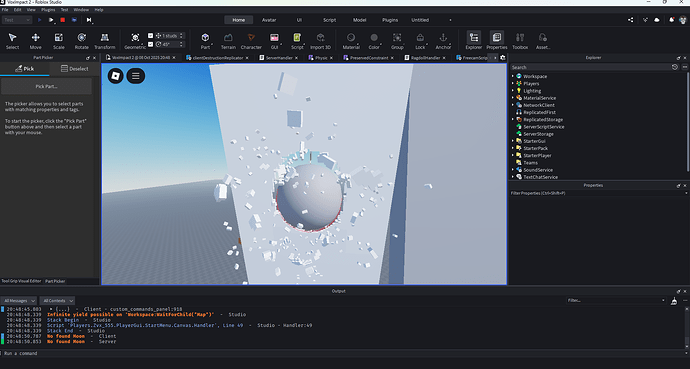Image resolution: width=690 pixels, height=369 pixels.
Task: Open the share/collaborate icon
Action: (x=631, y=20)
